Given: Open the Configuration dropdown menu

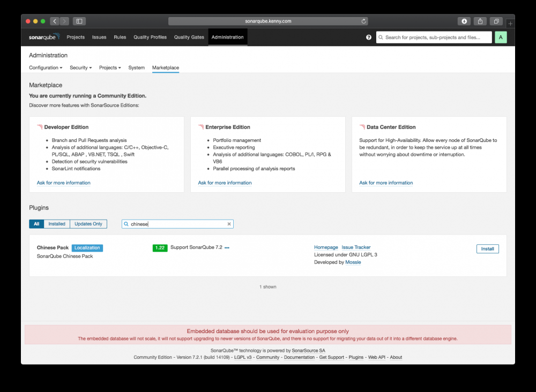Looking at the screenshot, I should click(x=46, y=67).
